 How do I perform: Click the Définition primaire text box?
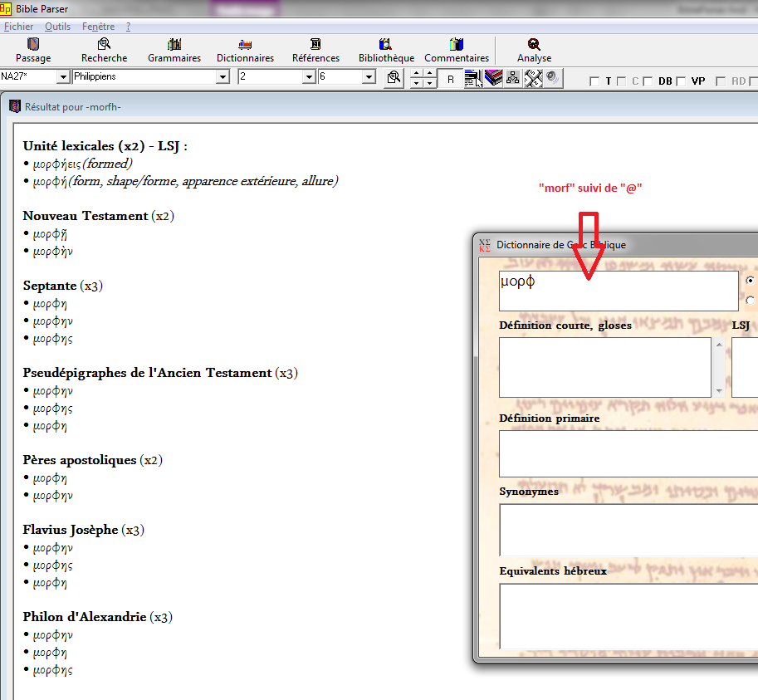(628, 453)
